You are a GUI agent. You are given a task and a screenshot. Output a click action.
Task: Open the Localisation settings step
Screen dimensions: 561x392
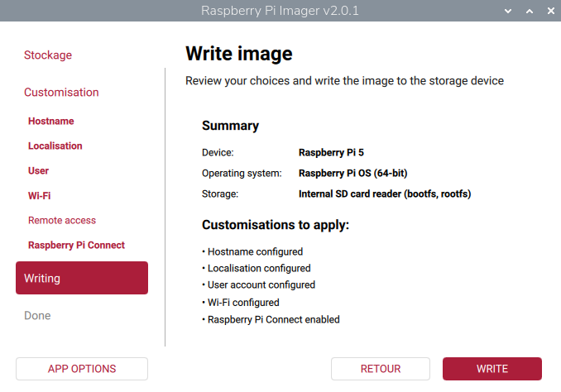[55, 146]
